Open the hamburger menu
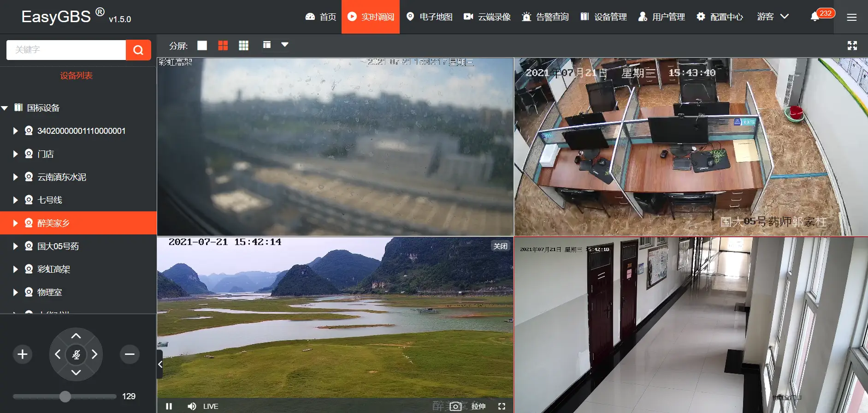The height and width of the screenshot is (413, 868). tap(851, 17)
